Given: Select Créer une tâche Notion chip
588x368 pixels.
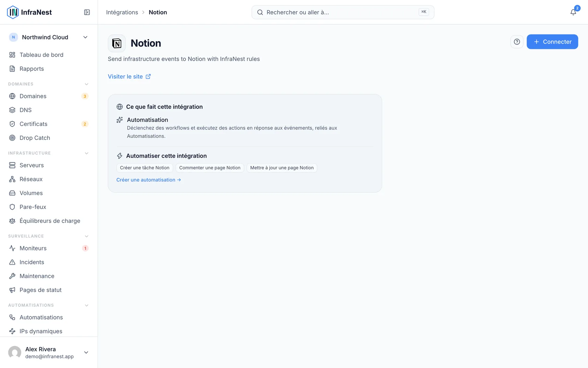Looking at the screenshot, I should [x=145, y=168].
